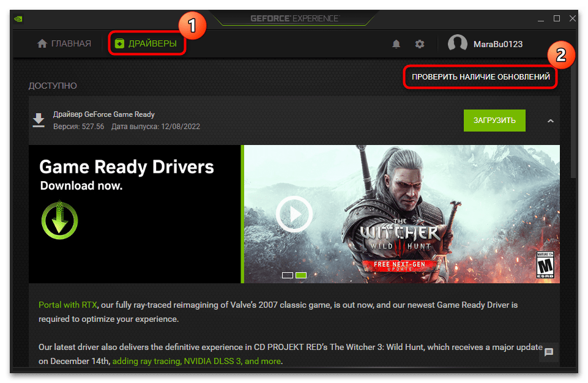Viewport: 588px width, 383px height.
Task: Switch to the Драйверы tab
Action: pos(146,44)
